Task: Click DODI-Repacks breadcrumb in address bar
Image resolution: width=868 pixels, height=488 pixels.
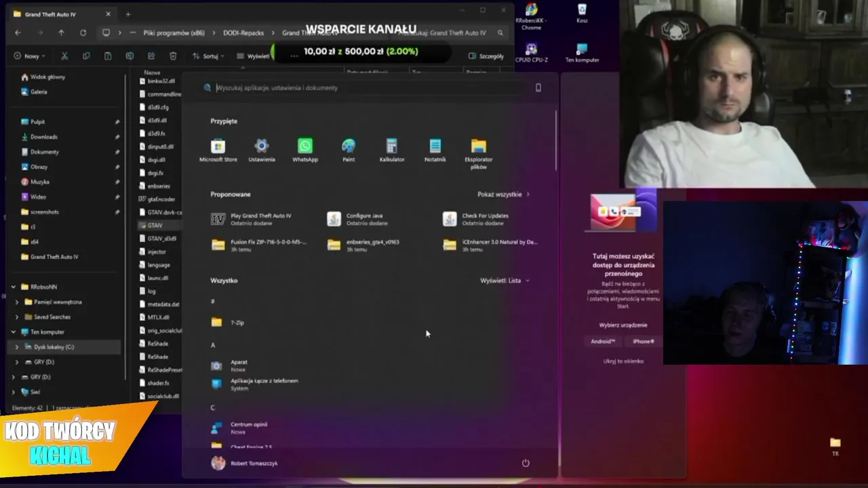Action: click(x=244, y=33)
